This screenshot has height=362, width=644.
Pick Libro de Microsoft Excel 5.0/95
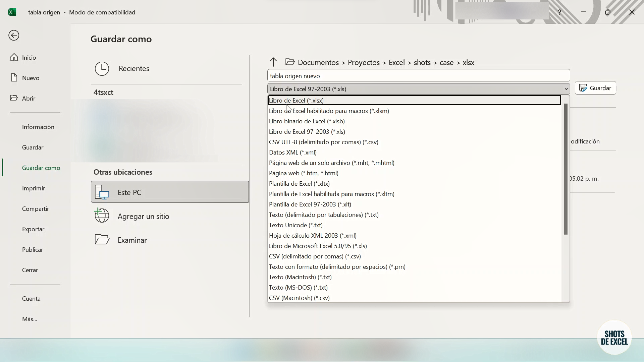(x=414, y=246)
